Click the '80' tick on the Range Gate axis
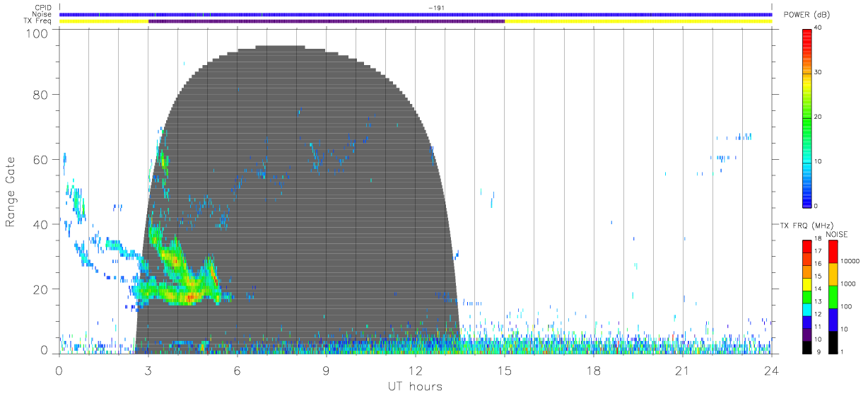The image size is (868, 401). [42, 95]
